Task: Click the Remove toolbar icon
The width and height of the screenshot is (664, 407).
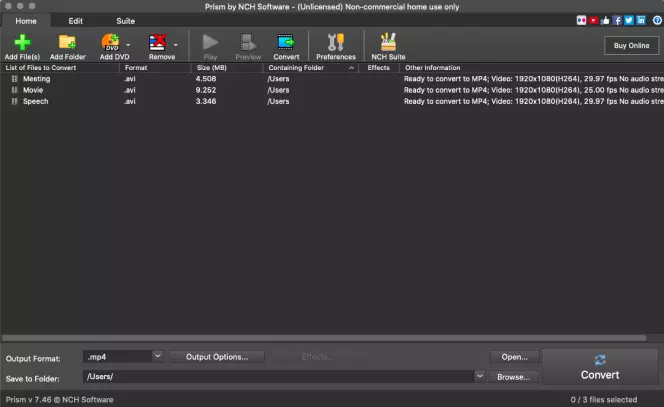Action: tap(158, 42)
